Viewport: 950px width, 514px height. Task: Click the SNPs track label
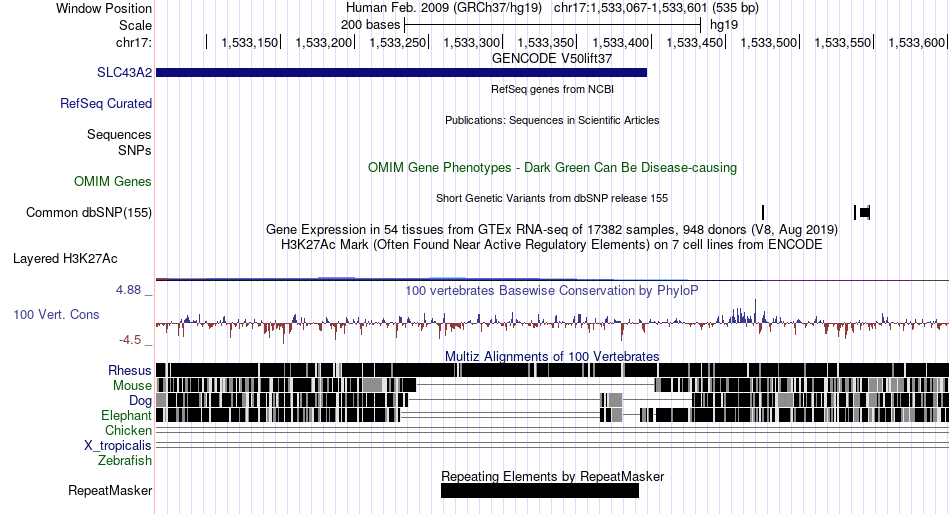click(135, 150)
